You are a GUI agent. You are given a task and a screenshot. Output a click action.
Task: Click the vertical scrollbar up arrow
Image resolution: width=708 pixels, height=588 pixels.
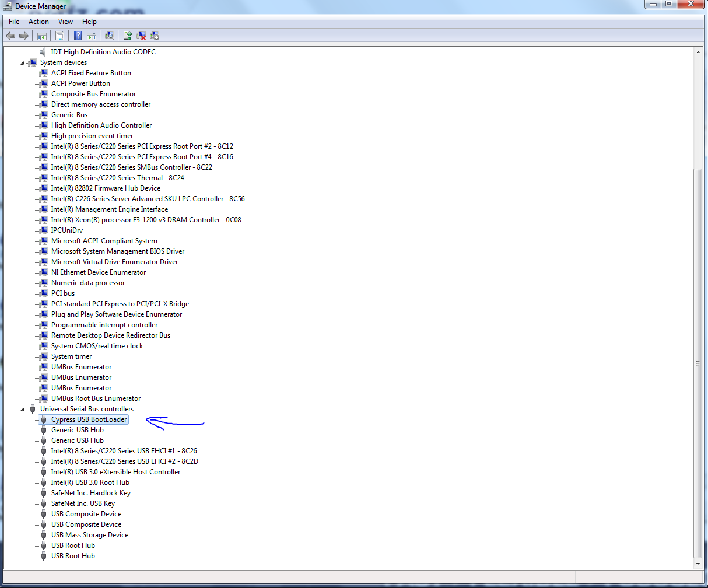click(698, 52)
